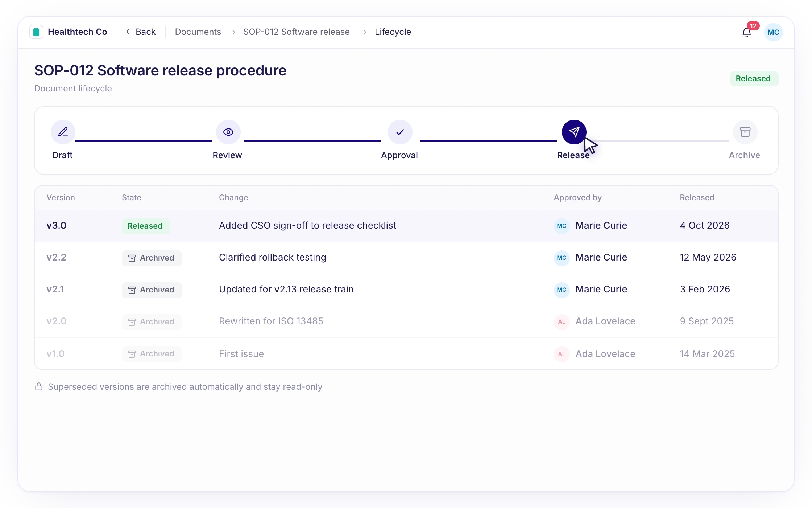This screenshot has height=508, width=812.
Task: Open SOP-012 Software release breadcrumb
Action: coord(297,32)
